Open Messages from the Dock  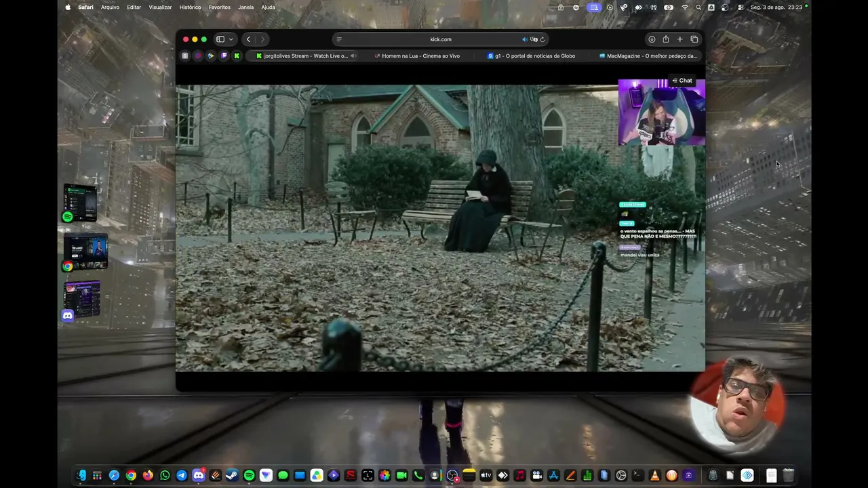click(283, 475)
